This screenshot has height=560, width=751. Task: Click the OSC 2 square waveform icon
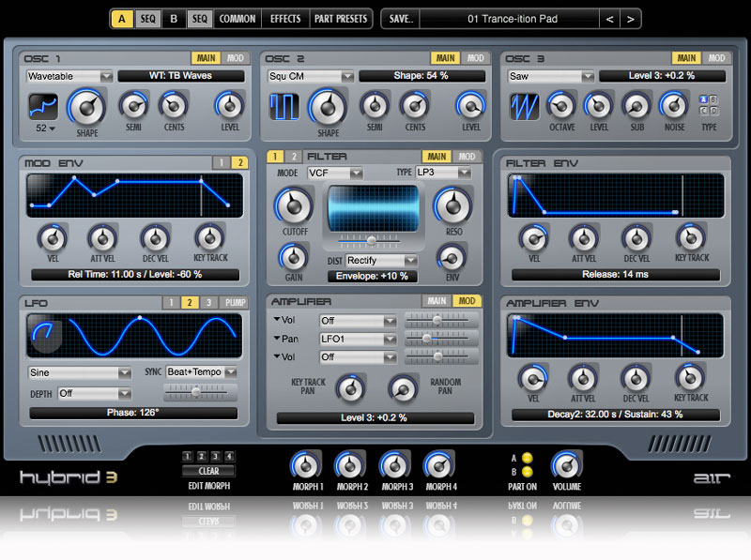[284, 106]
